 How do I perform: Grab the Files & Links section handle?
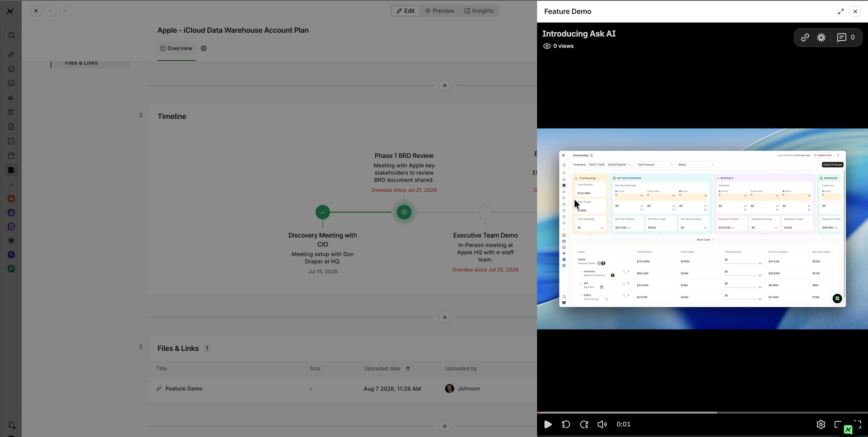point(141,347)
